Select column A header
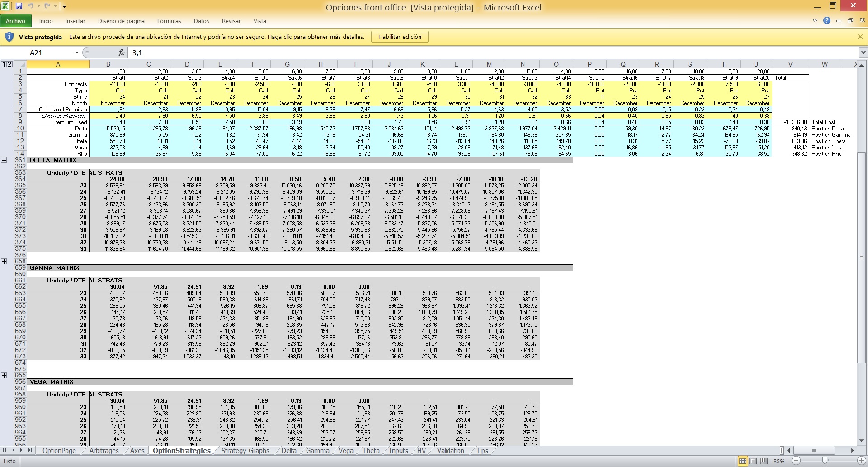This screenshot has width=868, height=467. 58,64
